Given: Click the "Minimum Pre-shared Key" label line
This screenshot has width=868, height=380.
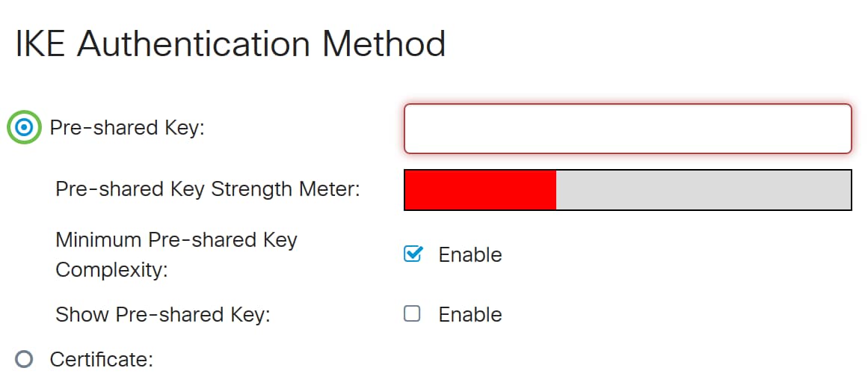Looking at the screenshot, I should tap(176, 240).
